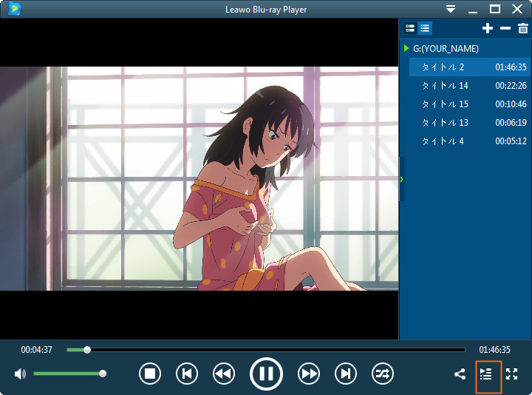532x395 pixels.
Task: Switch playlist to list view
Action: coord(425,28)
